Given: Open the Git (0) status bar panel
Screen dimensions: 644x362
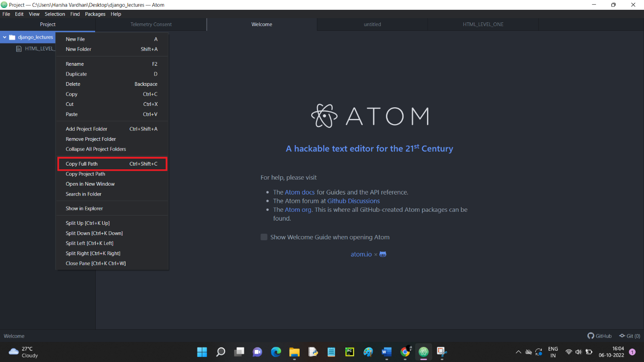Looking at the screenshot, I should 630,336.
